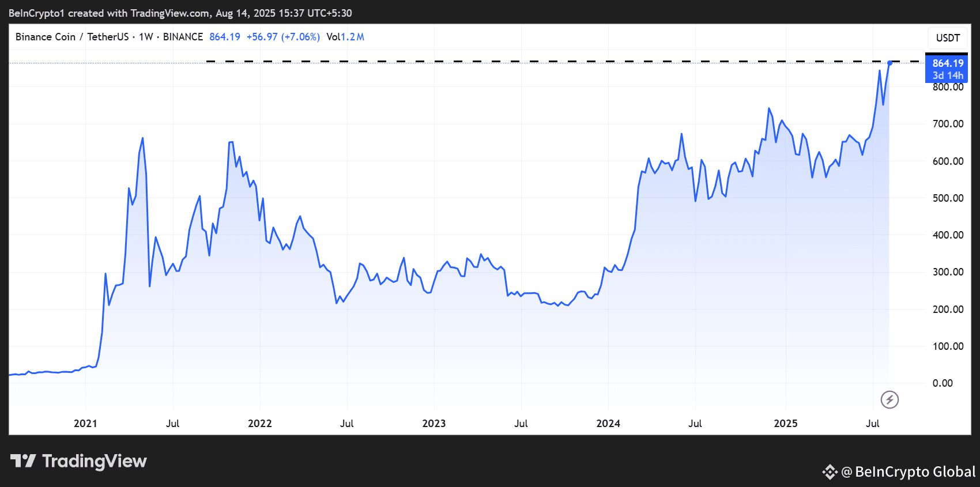Viewport: 980px width, 487px height.
Task: Click the 2022 time axis label
Action: point(259,424)
